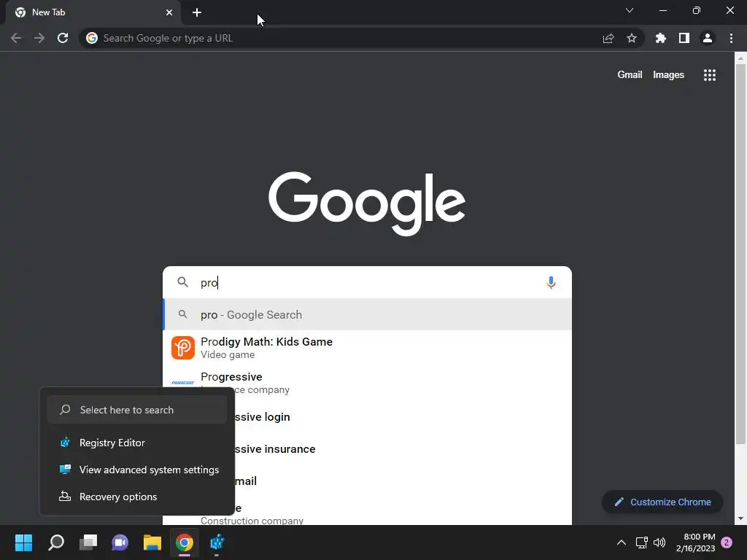Open Registry Editor from the popup list
Screen dimensions: 747x560
pyautogui.click(x=137, y=443)
